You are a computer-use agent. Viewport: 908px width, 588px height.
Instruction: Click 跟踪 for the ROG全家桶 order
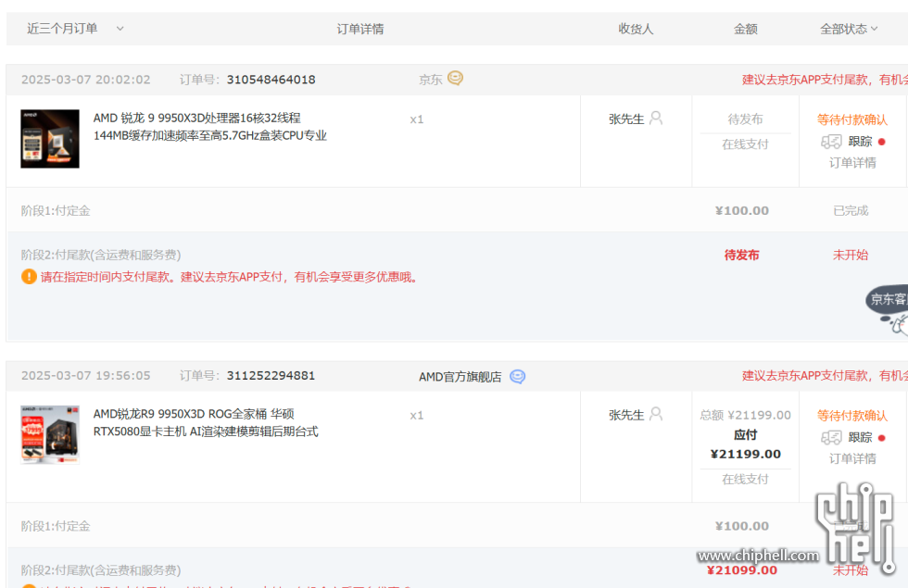tap(860, 437)
